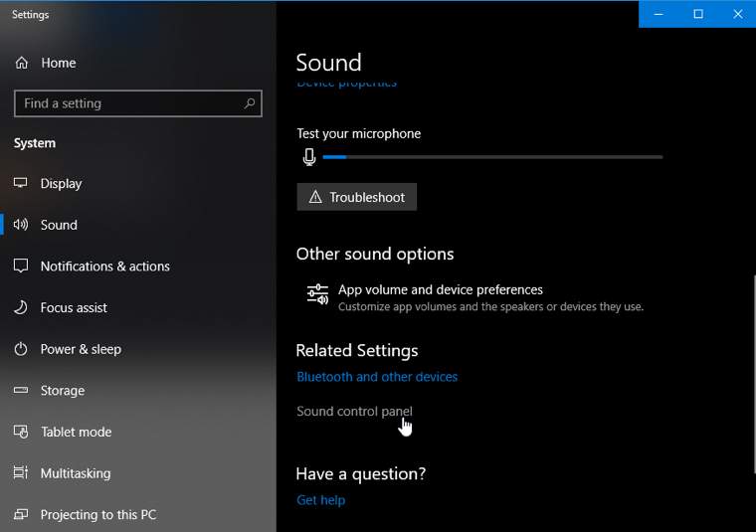Click the magnifier icon in the search box
This screenshot has height=532, width=756.
pos(250,103)
